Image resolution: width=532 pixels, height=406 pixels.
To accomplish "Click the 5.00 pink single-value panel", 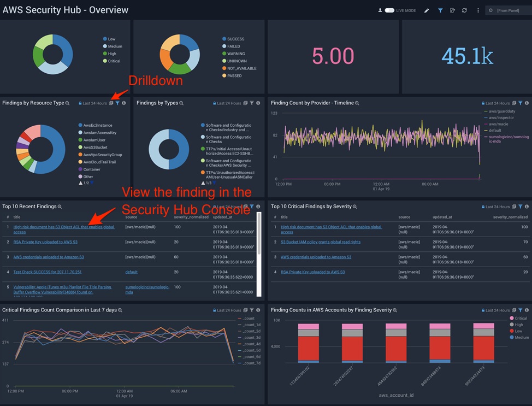I will [x=333, y=56].
